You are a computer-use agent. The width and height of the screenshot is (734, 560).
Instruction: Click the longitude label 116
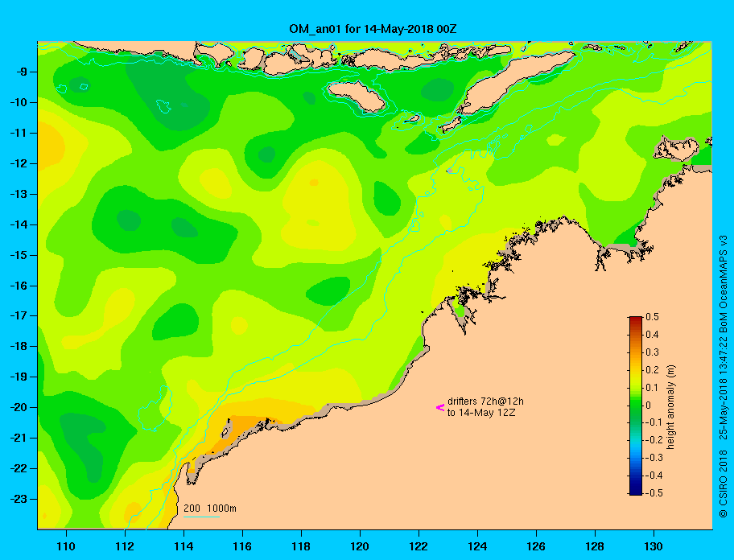pos(242,546)
